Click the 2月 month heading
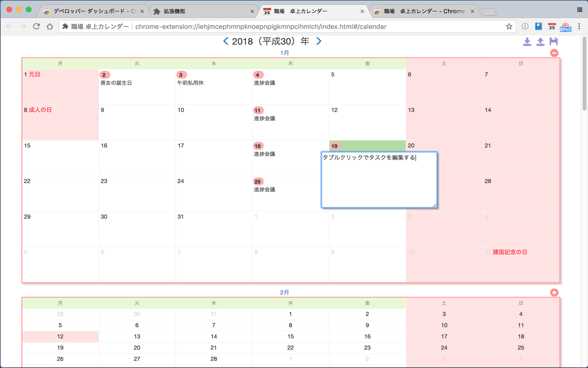 pyautogui.click(x=285, y=293)
